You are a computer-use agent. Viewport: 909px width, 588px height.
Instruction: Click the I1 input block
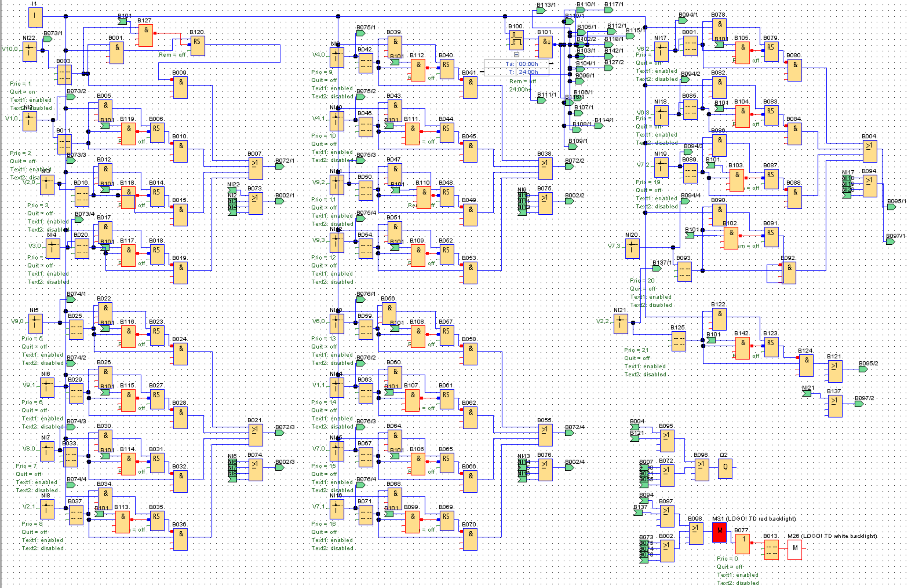click(36, 18)
